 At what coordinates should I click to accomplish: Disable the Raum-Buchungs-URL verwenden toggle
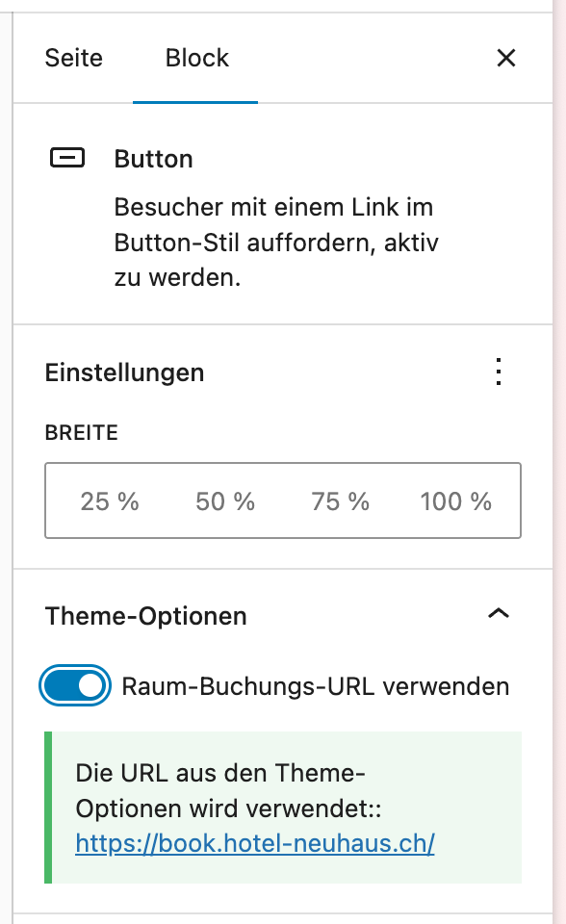click(x=74, y=686)
